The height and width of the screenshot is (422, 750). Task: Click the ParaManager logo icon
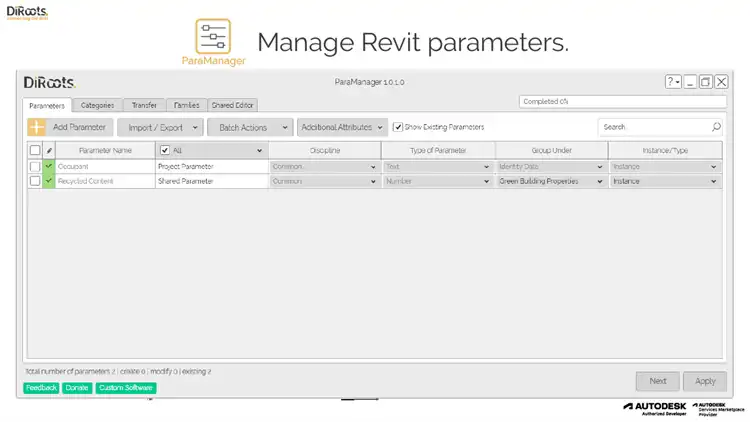point(213,36)
